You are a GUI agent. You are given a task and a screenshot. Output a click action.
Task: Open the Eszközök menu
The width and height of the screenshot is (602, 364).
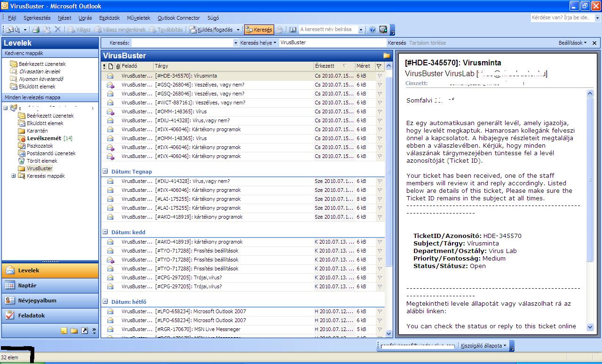[109, 18]
